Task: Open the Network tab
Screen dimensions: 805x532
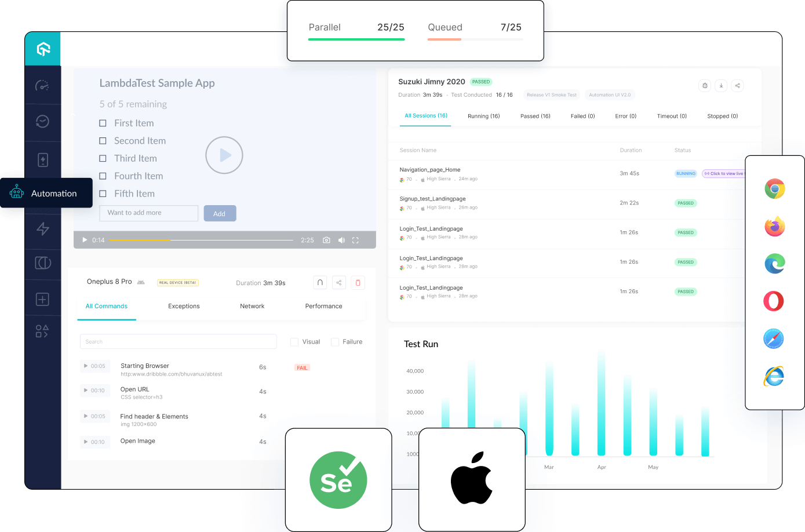Action: tap(252, 306)
